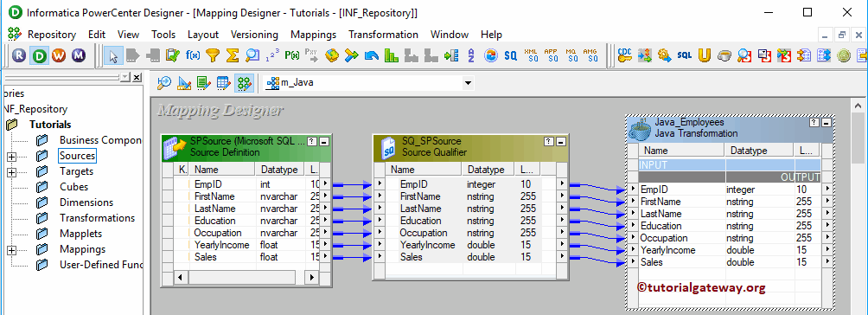Choose the Filter funnel transformation icon
The image size is (868, 315).
coord(214,55)
